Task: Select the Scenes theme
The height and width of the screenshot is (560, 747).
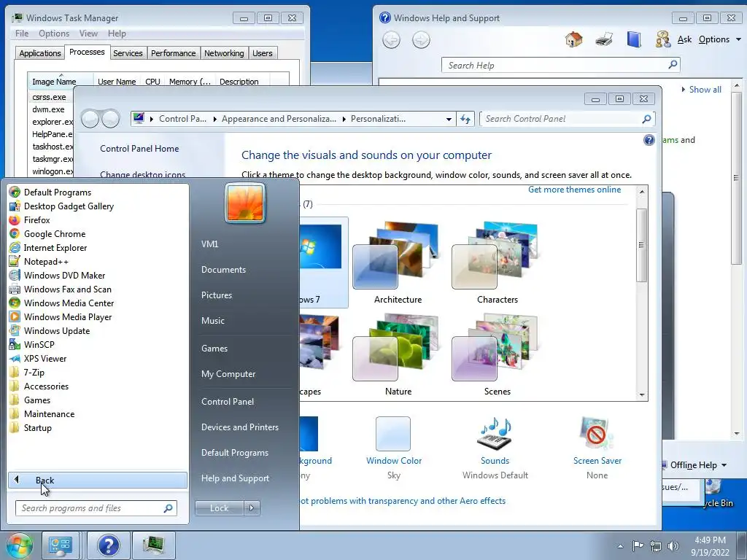Action: click(498, 354)
